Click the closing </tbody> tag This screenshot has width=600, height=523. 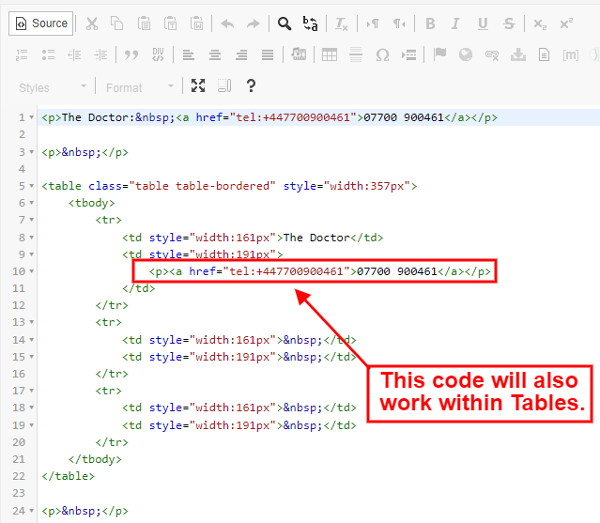[x=95, y=459]
